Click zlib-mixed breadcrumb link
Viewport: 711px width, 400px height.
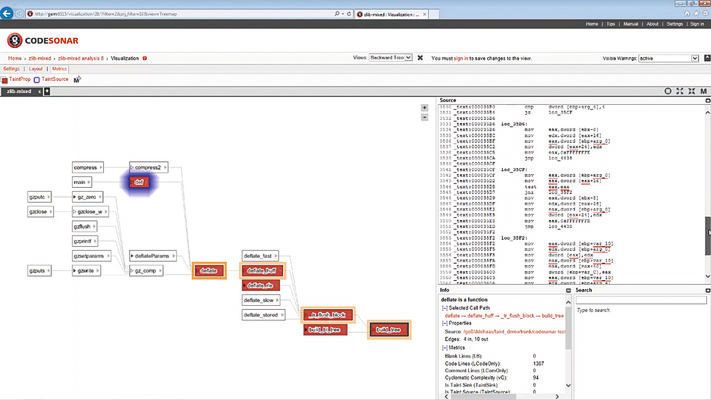click(x=40, y=59)
